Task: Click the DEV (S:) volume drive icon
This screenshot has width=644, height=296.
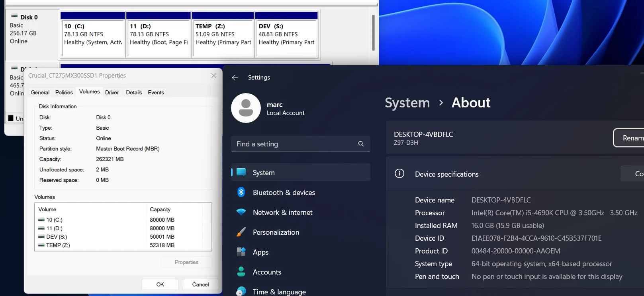Action: click(41, 237)
